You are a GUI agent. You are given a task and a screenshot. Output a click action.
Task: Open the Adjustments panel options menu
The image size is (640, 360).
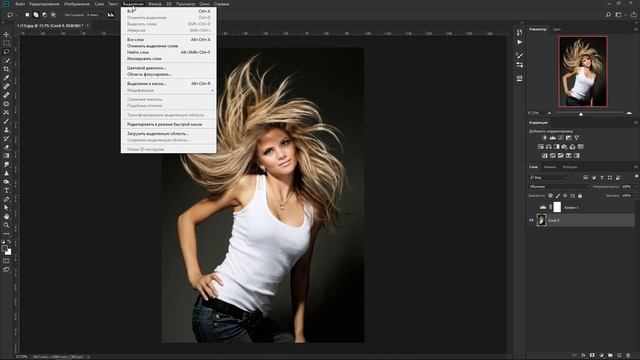click(636, 122)
